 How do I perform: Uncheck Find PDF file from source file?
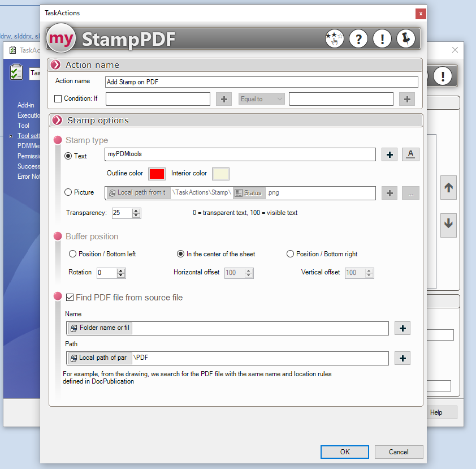[x=70, y=298]
